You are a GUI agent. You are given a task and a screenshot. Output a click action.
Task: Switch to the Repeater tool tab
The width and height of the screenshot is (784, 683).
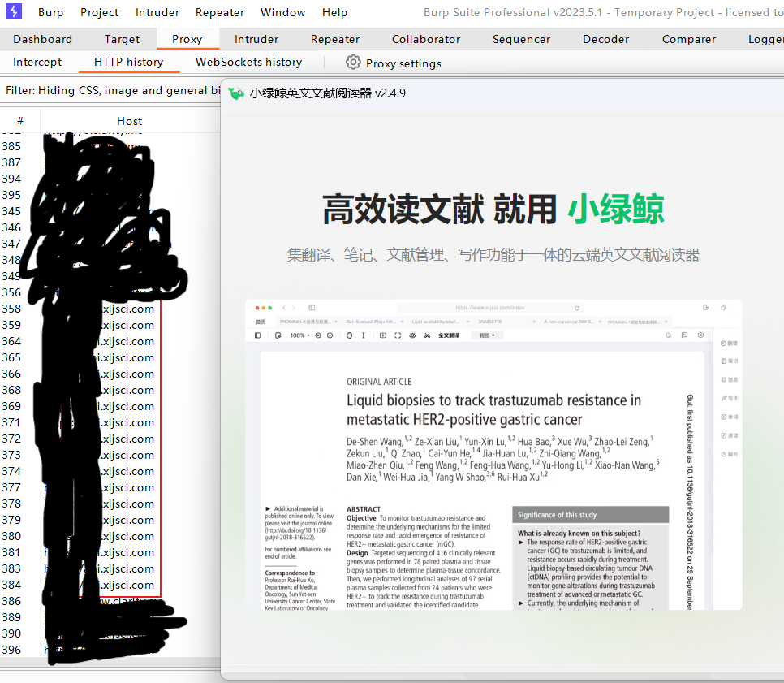[x=335, y=39]
